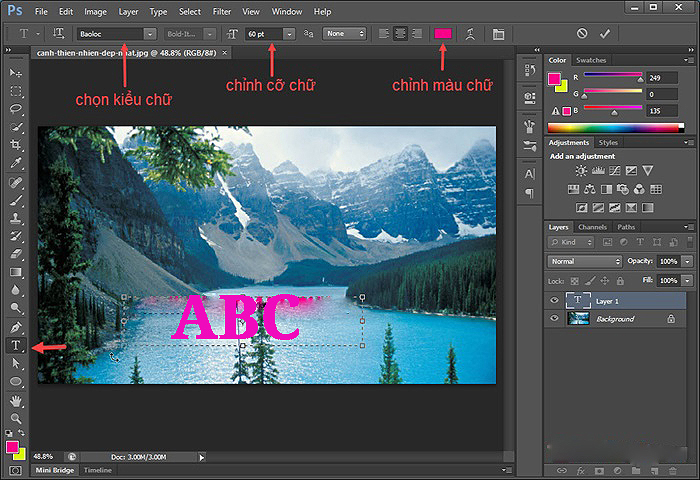This screenshot has height=480, width=700.
Task: Click the pink text color swatch
Action: pyautogui.click(x=442, y=33)
